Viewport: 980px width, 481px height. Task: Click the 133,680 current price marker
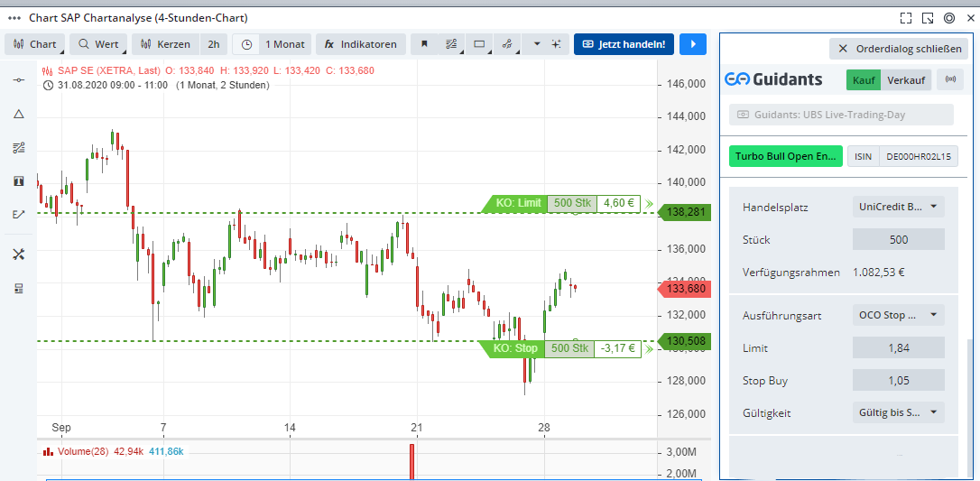(686, 289)
